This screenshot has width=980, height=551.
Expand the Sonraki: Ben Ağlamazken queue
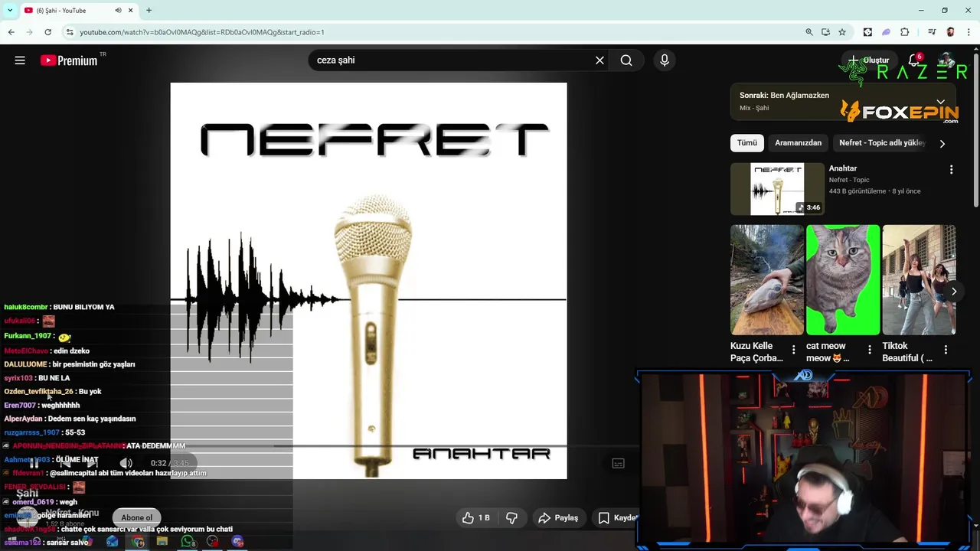[x=941, y=101]
